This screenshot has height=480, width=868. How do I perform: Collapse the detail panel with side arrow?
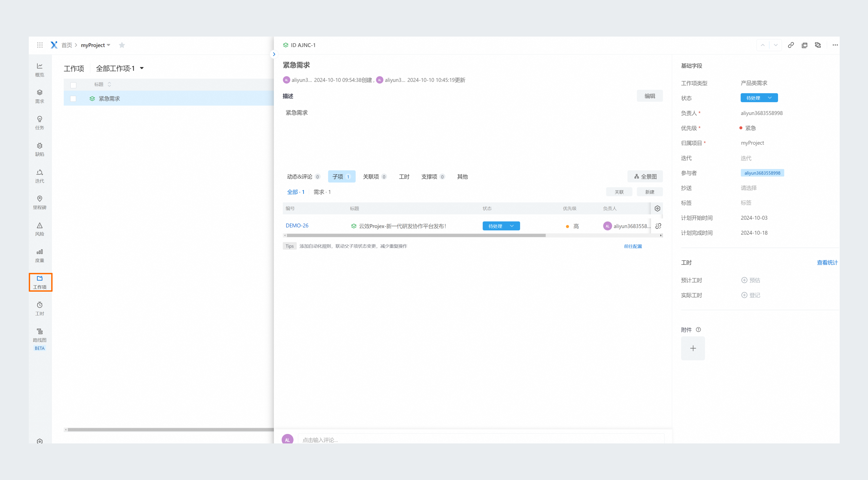(x=274, y=54)
